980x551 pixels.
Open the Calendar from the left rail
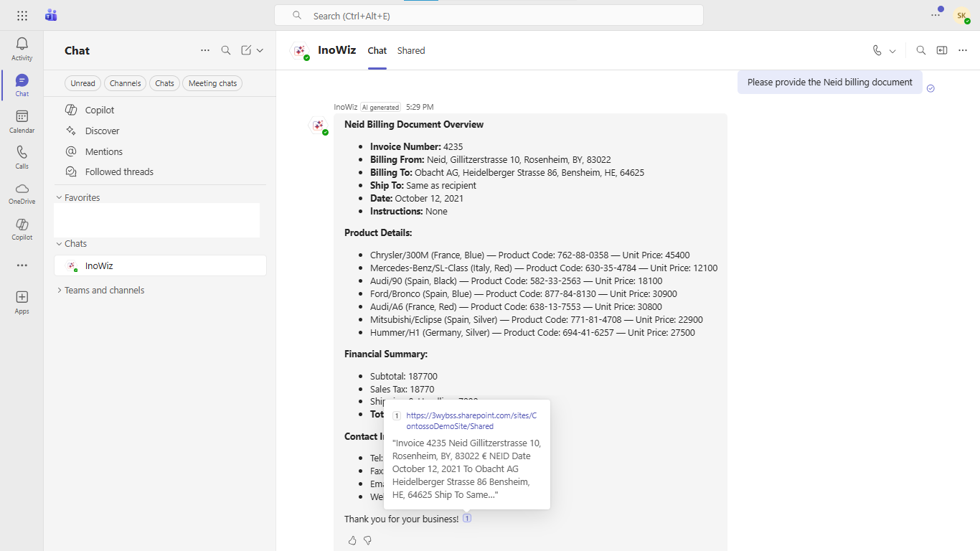point(22,120)
